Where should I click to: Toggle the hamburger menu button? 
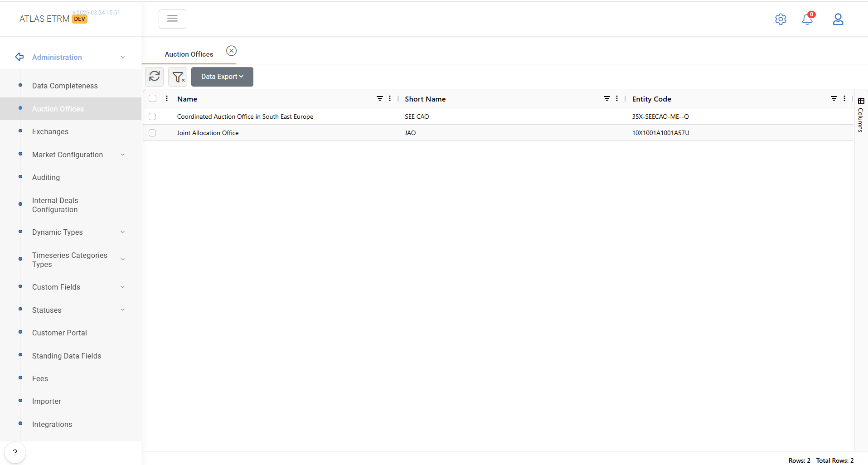coord(172,19)
